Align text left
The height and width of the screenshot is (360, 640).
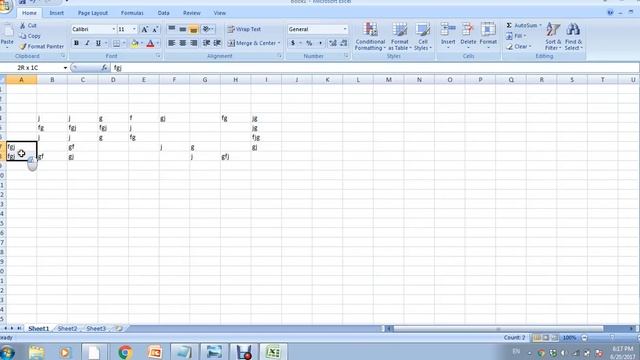[x=172, y=43]
